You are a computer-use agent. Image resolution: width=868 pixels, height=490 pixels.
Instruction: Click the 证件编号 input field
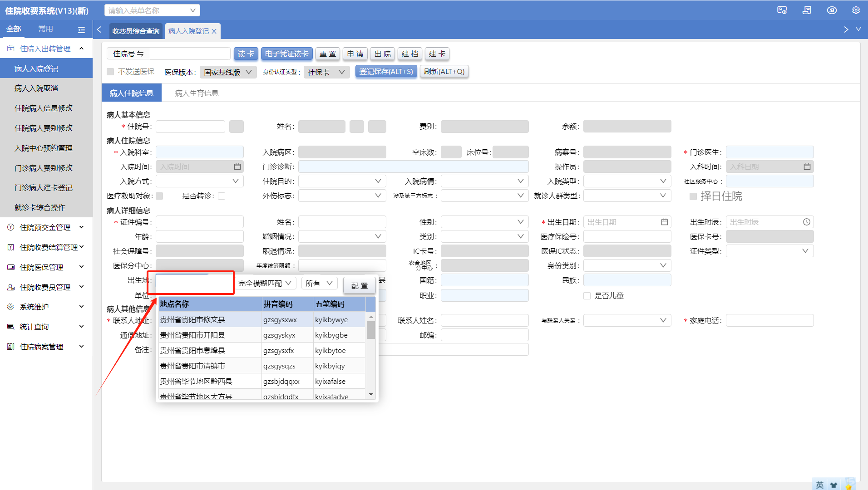coord(200,222)
